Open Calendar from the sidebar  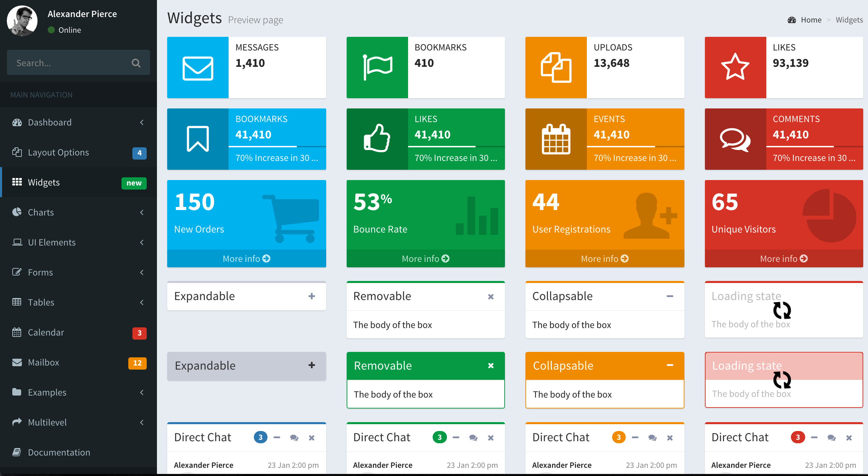click(x=46, y=332)
